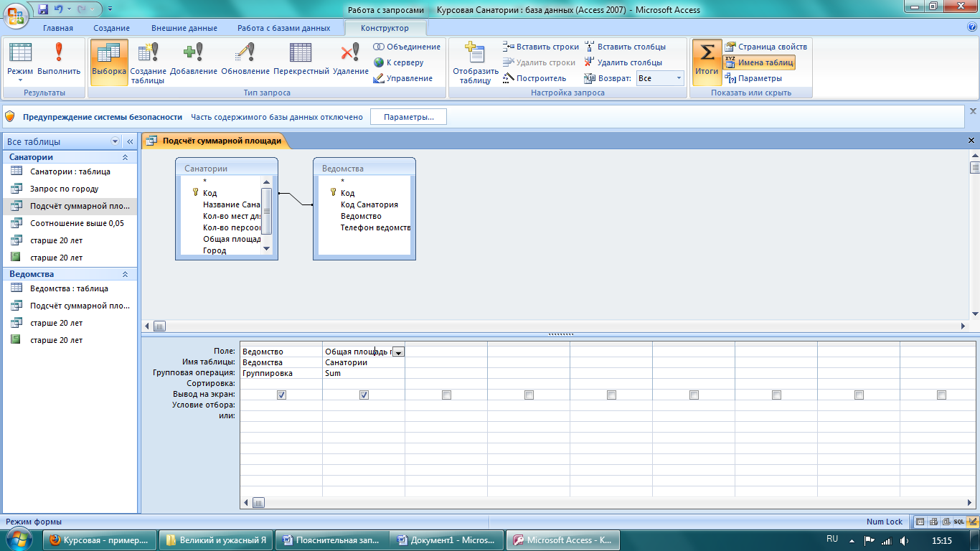Open the Создание ribbon tab
Image resolution: width=980 pixels, height=551 pixels.
tap(111, 28)
